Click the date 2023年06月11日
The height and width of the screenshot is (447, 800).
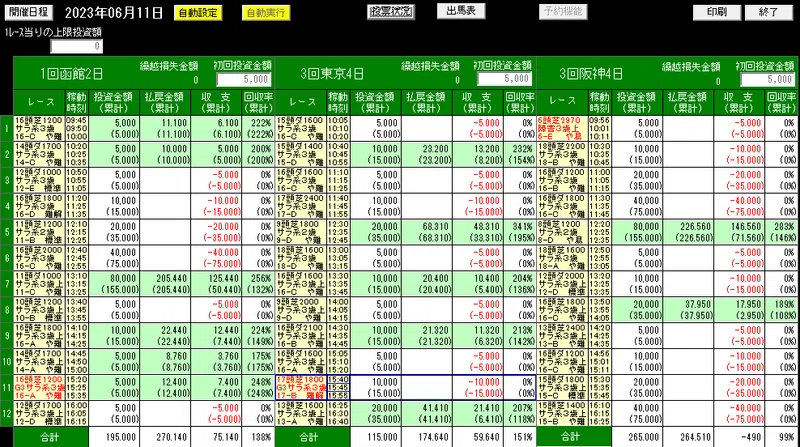(x=114, y=13)
